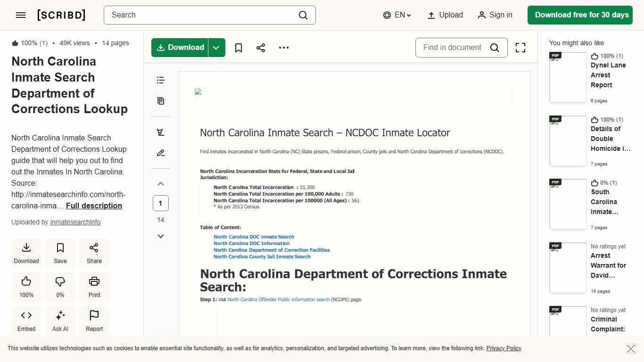Screen dimensions: 644x362
Task: Select the highlighter annotation tool
Action: pyautogui.click(x=160, y=132)
